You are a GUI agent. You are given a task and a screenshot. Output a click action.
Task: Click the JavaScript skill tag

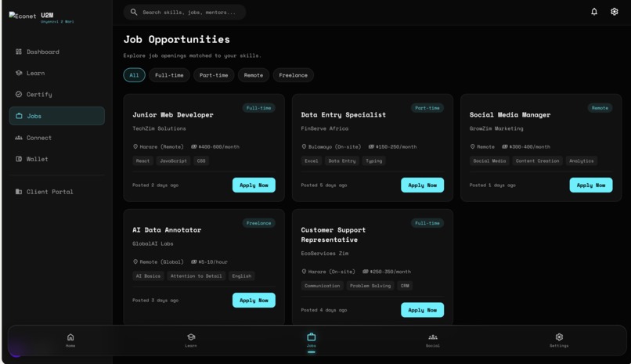tap(173, 161)
